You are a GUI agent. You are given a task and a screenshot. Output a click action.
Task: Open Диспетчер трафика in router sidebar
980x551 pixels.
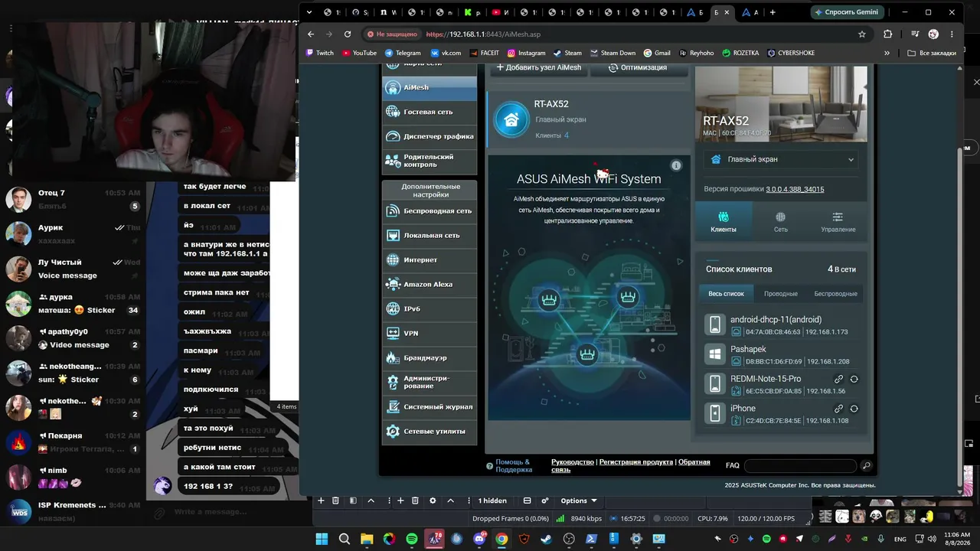click(430, 136)
